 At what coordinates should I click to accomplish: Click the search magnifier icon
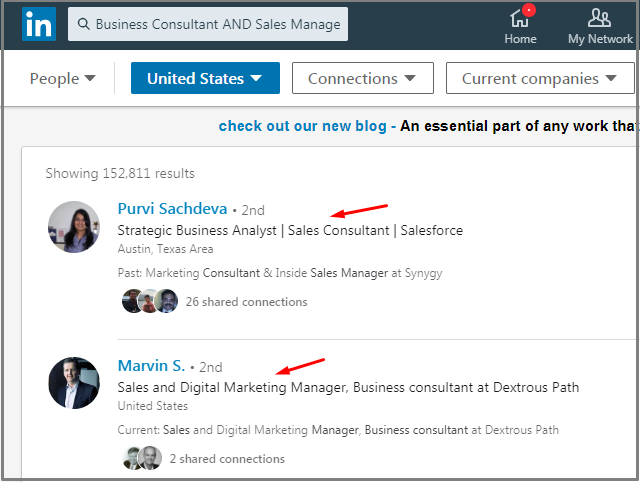tap(84, 24)
